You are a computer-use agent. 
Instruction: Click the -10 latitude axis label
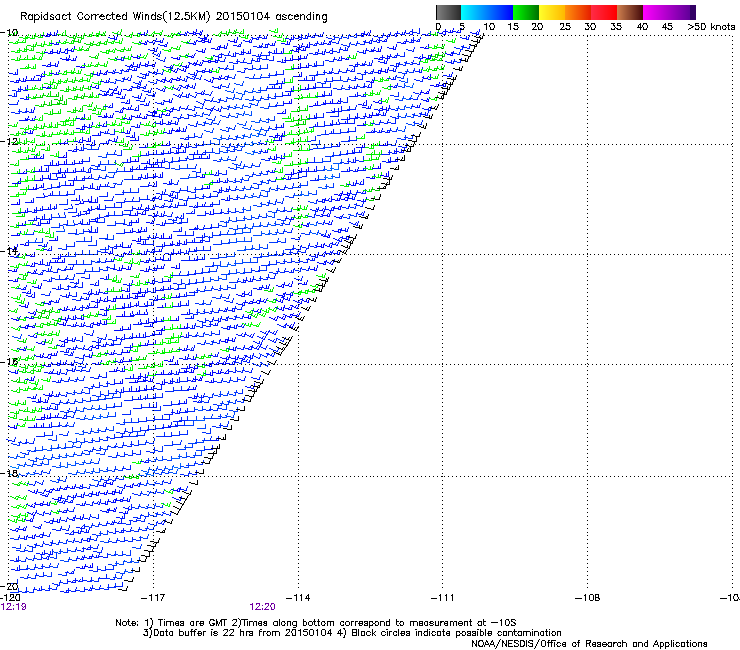tap(9, 33)
